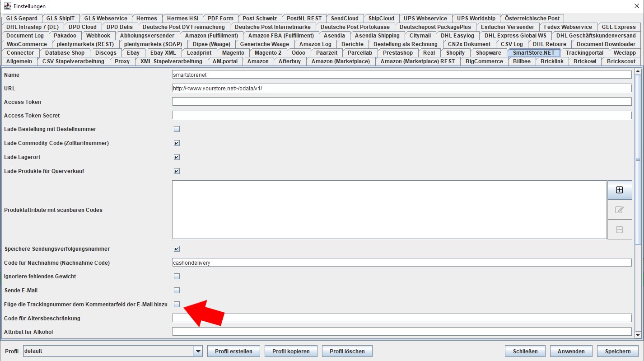Toggle the Lade Lagerort checkbox

pyautogui.click(x=177, y=157)
